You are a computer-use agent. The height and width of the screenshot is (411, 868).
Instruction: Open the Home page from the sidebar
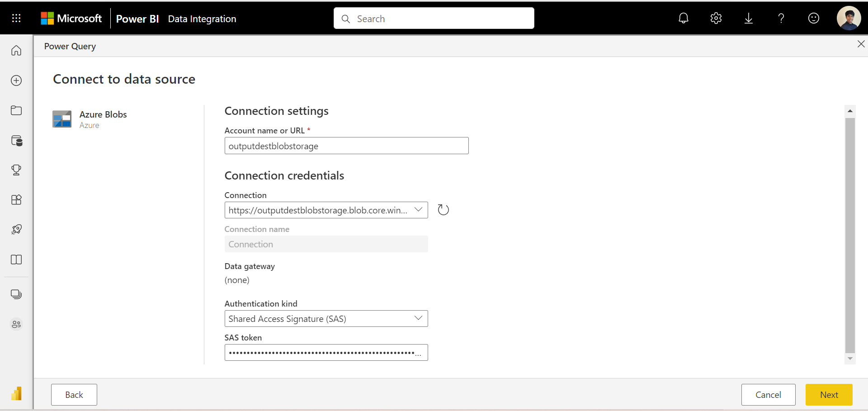point(16,50)
